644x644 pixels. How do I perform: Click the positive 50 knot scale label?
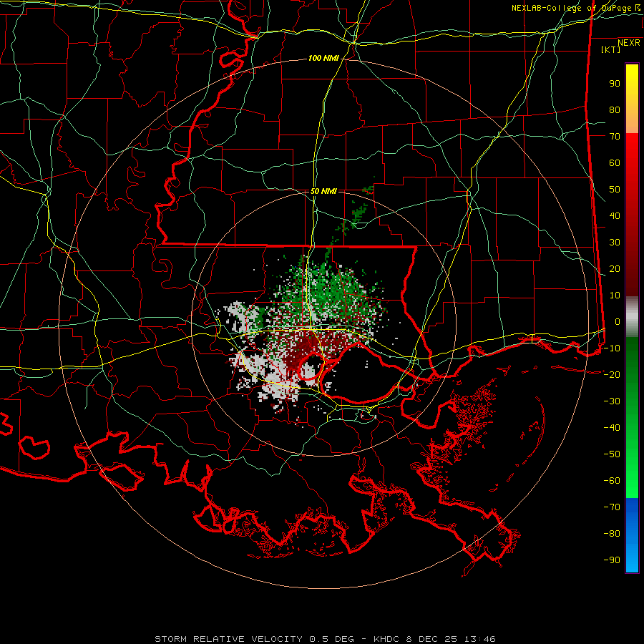(x=615, y=190)
